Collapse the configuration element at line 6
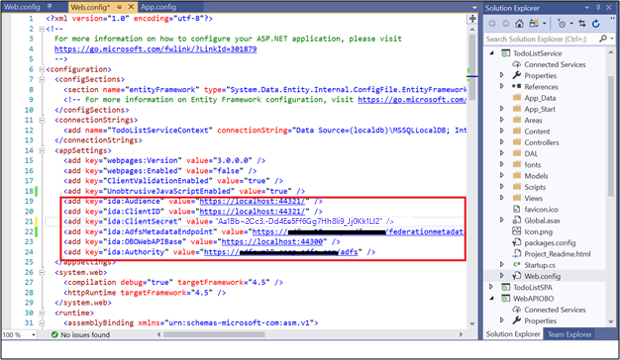The height and width of the screenshot is (360, 620). tap(42, 69)
